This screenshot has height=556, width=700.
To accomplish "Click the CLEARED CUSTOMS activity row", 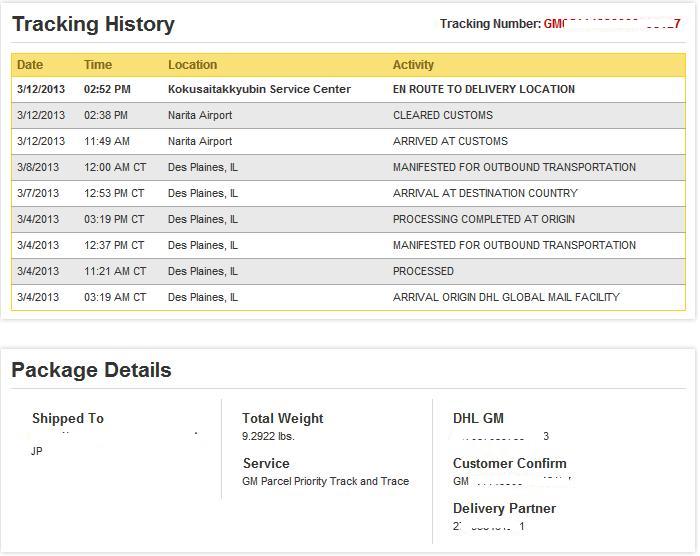I will [442, 115].
